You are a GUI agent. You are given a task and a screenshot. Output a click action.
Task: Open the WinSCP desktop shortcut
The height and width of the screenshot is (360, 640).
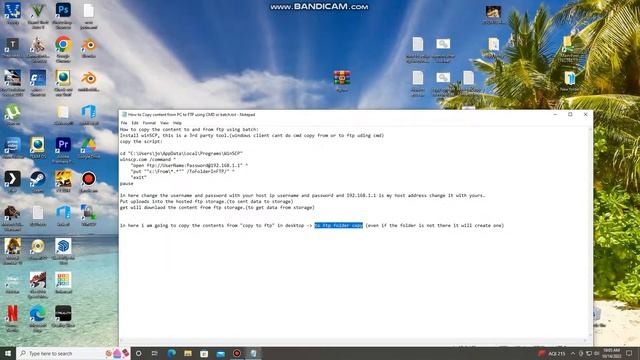(x=89, y=216)
